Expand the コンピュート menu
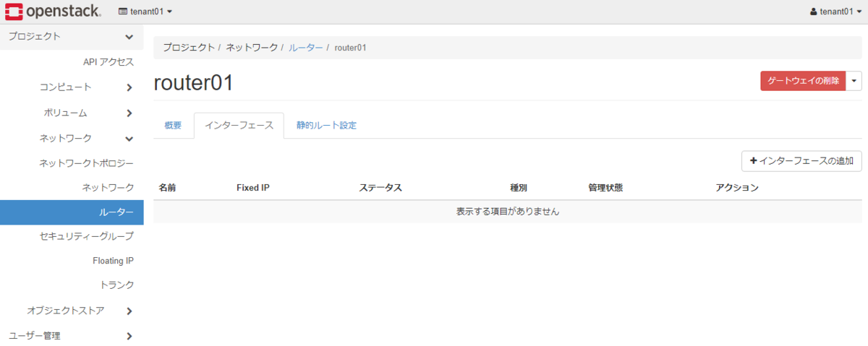868x346 pixels. coord(72,87)
